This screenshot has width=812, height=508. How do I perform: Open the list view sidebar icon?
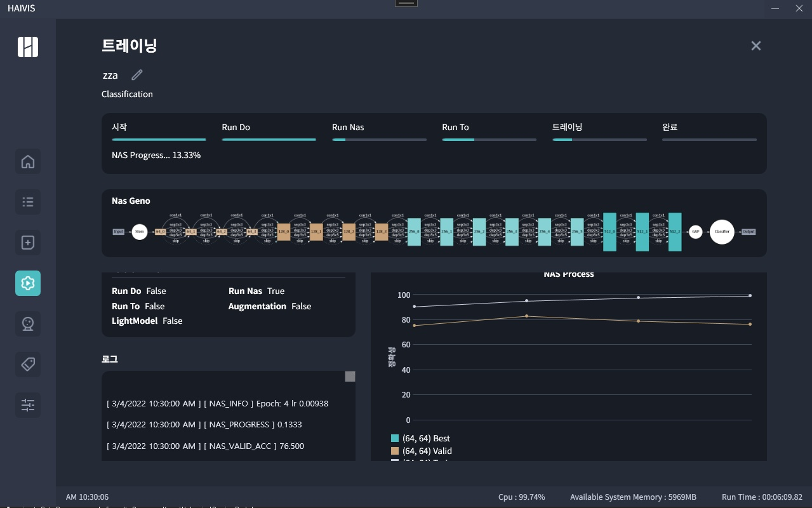(28, 202)
